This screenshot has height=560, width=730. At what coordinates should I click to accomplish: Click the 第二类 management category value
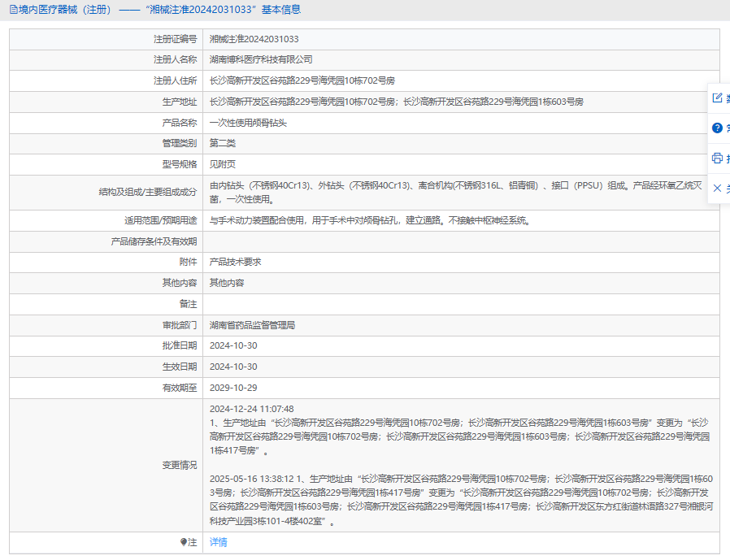(223, 143)
